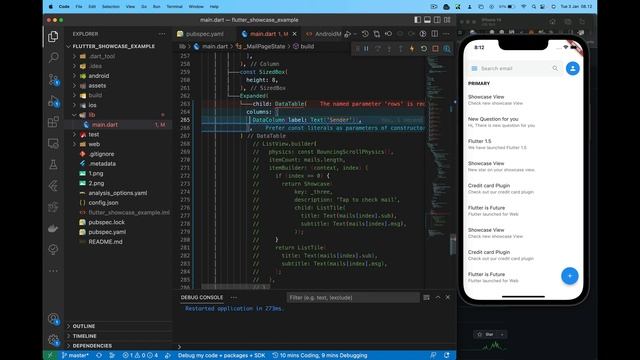The width and height of the screenshot is (640, 360).
Task: Open the Explorer view in activity bar
Action: pyautogui.click(x=53, y=36)
